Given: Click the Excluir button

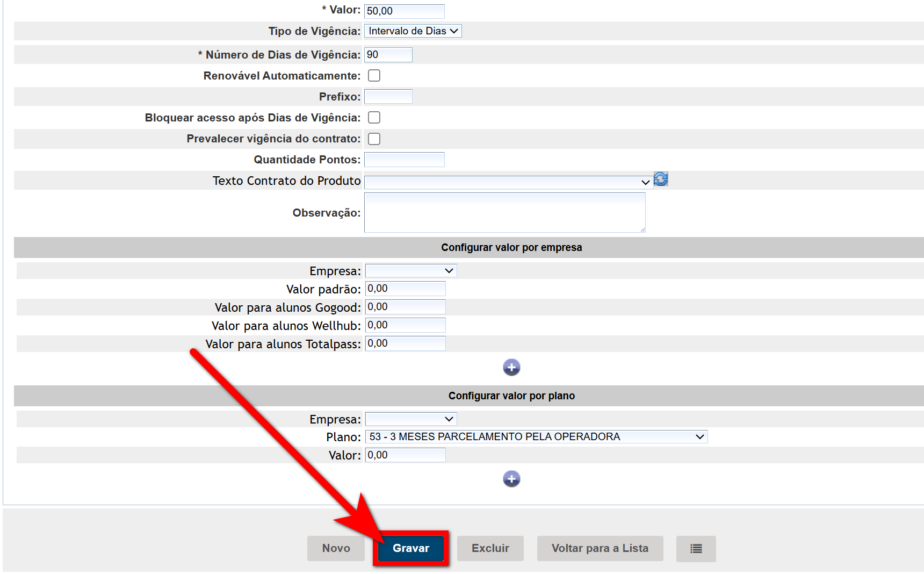Looking at the screenshot, I should coord(490,549).
